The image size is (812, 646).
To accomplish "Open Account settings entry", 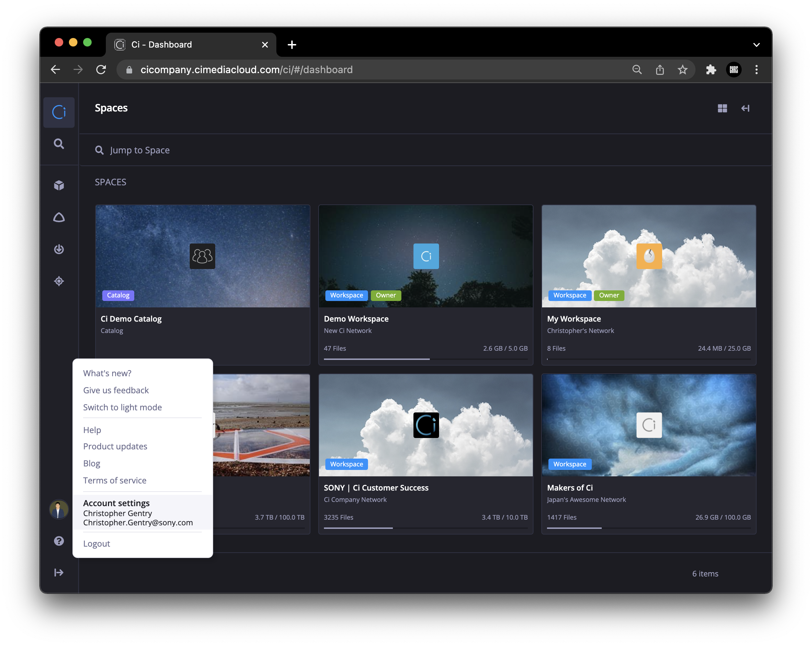I will tap(143, 513).
